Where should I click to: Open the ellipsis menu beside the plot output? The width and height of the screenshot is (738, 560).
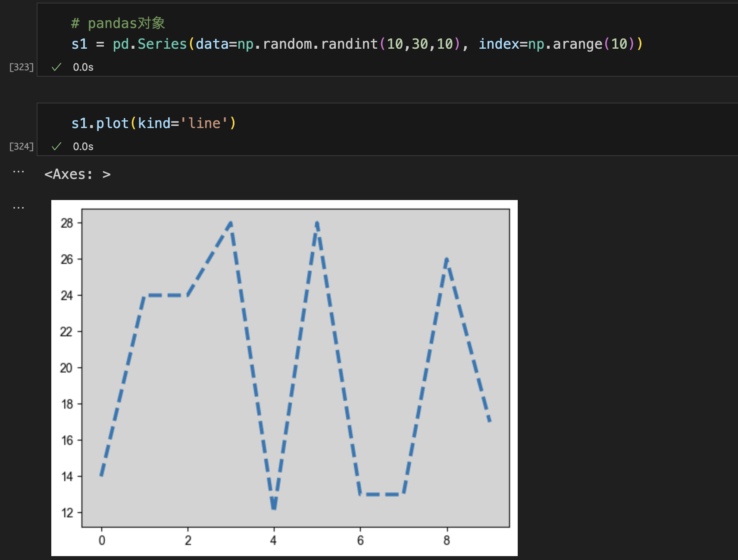point(19,207)
